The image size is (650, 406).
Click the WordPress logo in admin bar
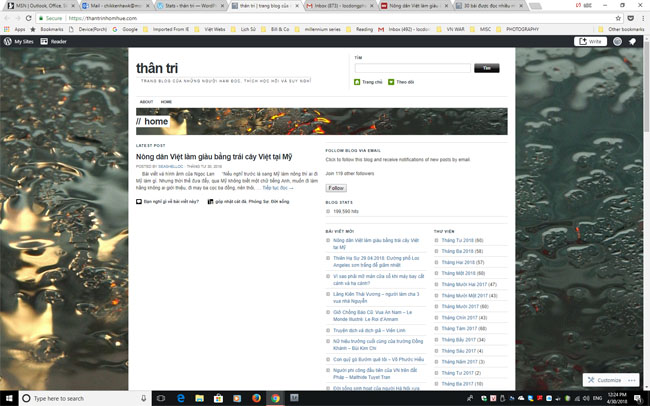8,42
